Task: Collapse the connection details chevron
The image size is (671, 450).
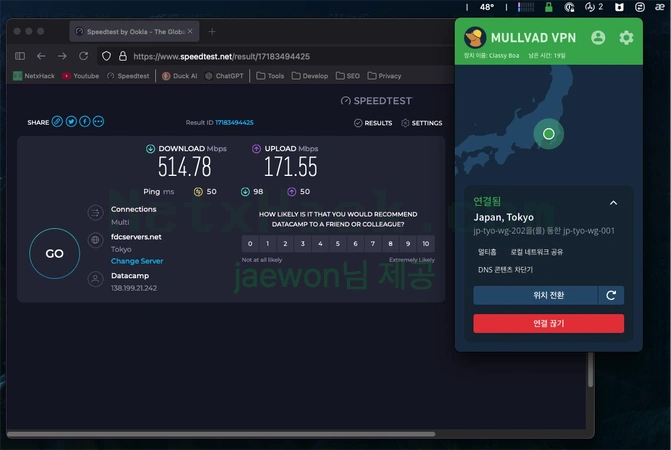Action: pyautogui.click(x=613, y=203)
